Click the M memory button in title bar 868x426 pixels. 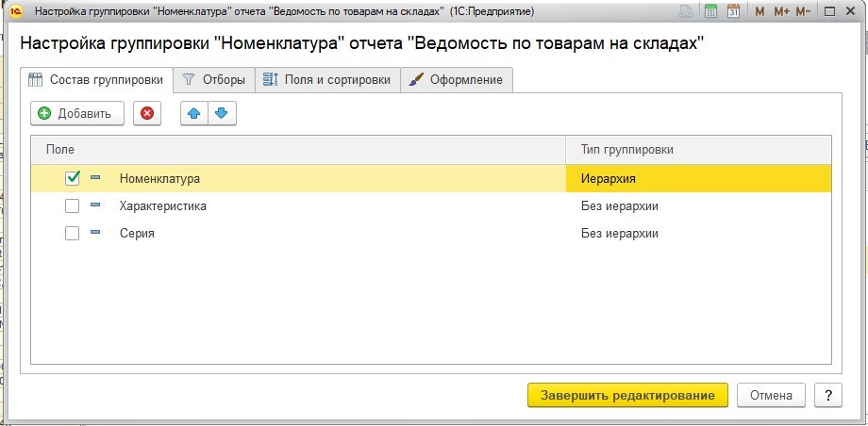click(760, 11)
